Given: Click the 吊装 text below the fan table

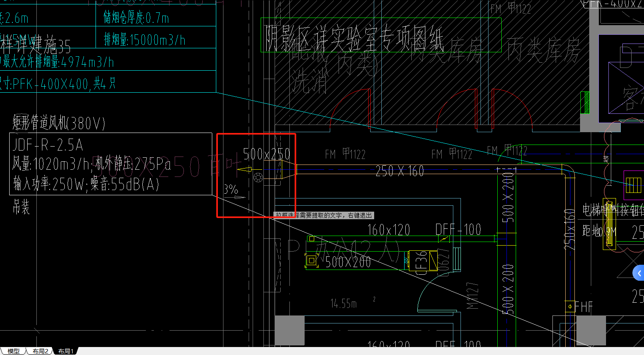Looking at the screenshot, I should point(21,207).
